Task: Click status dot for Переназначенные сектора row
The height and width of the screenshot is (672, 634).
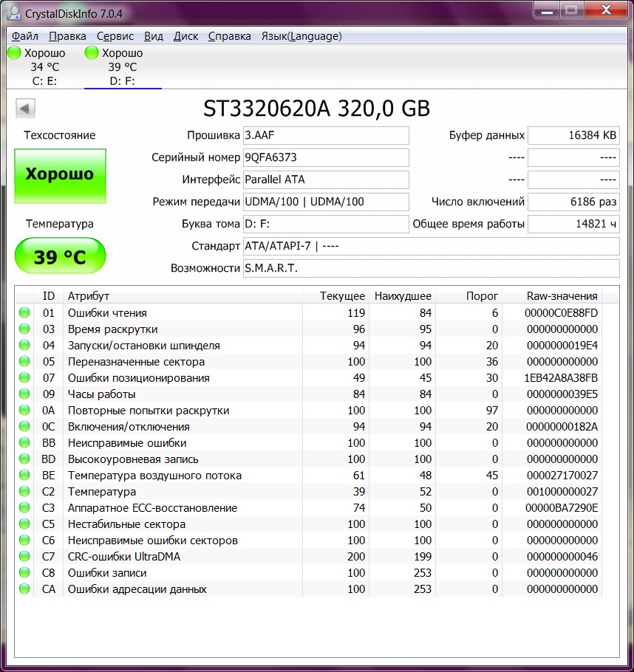Action: pyautogui.click(x=25, y=362)
